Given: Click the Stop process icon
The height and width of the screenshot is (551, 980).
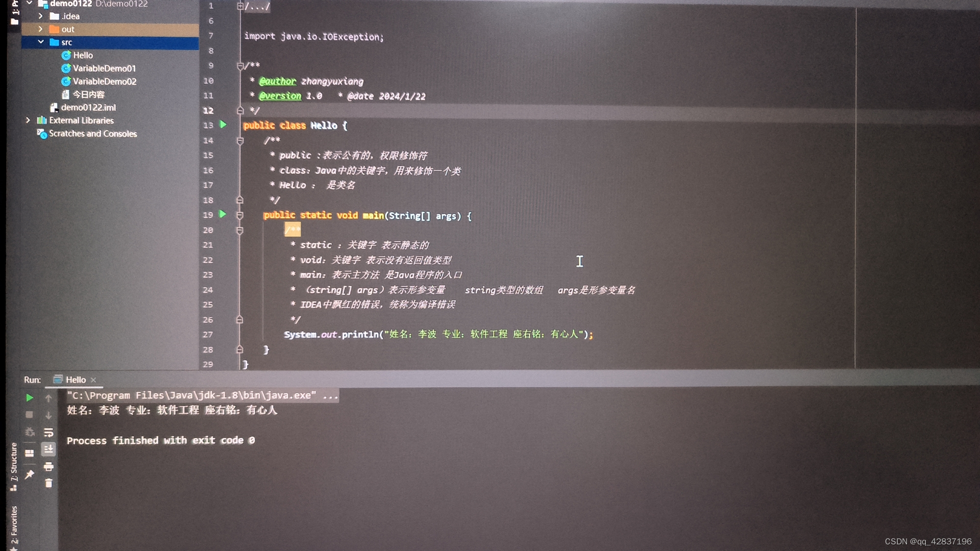Looking at the screenshot, I should coord(30,415).
